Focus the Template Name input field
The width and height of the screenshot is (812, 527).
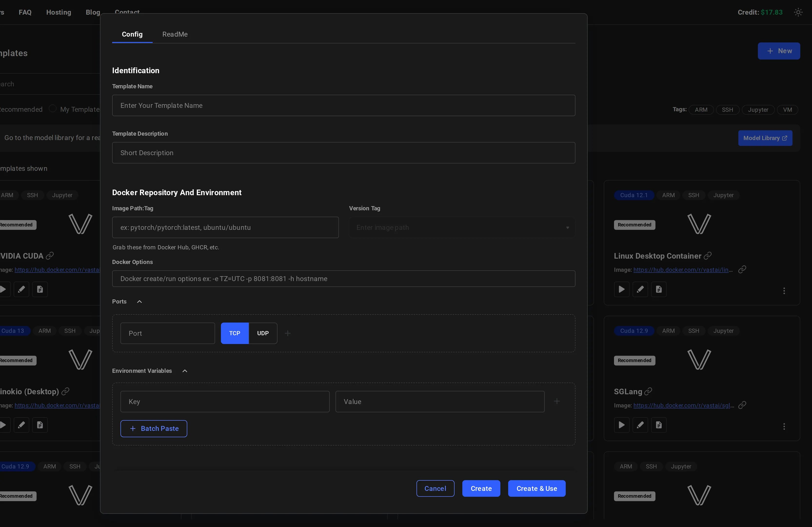pyautogui.click(x=344, y=105)
